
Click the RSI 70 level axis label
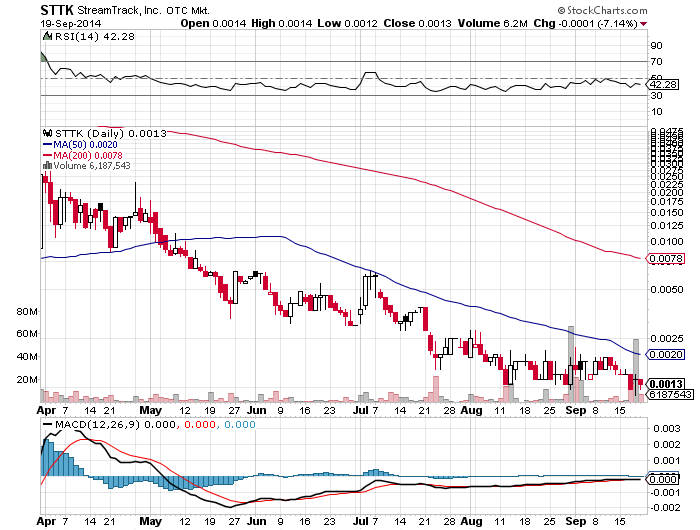657,62
